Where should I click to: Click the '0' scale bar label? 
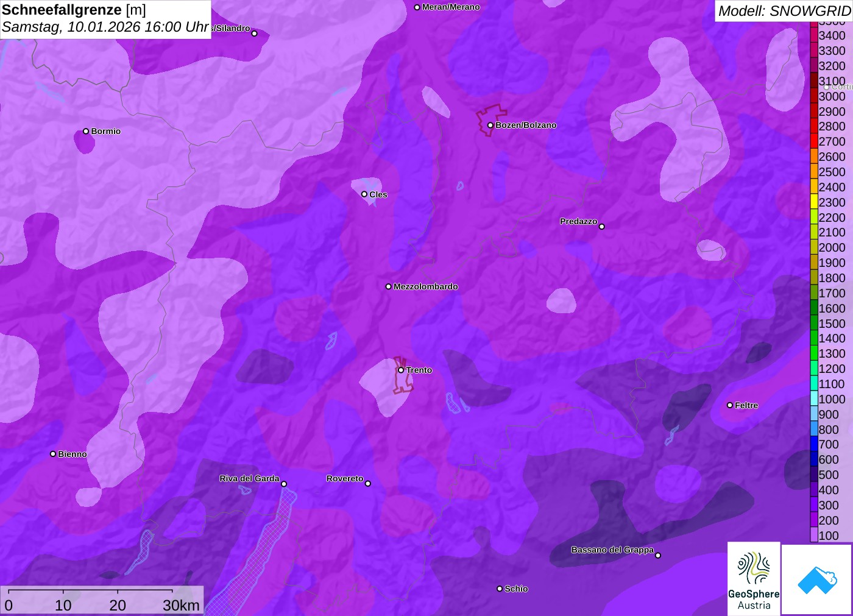[x=9, y=605]
